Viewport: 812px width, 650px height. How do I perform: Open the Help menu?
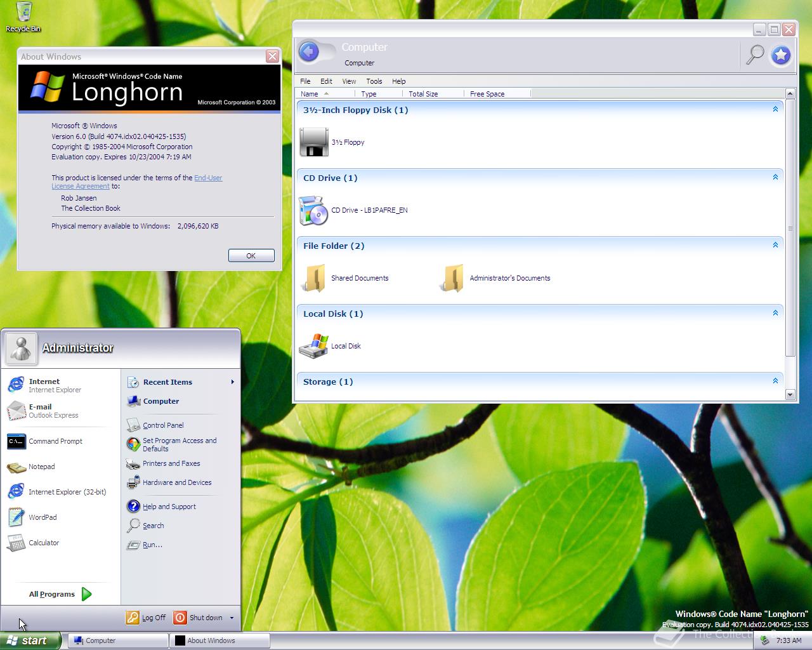(x=399, y=81)
